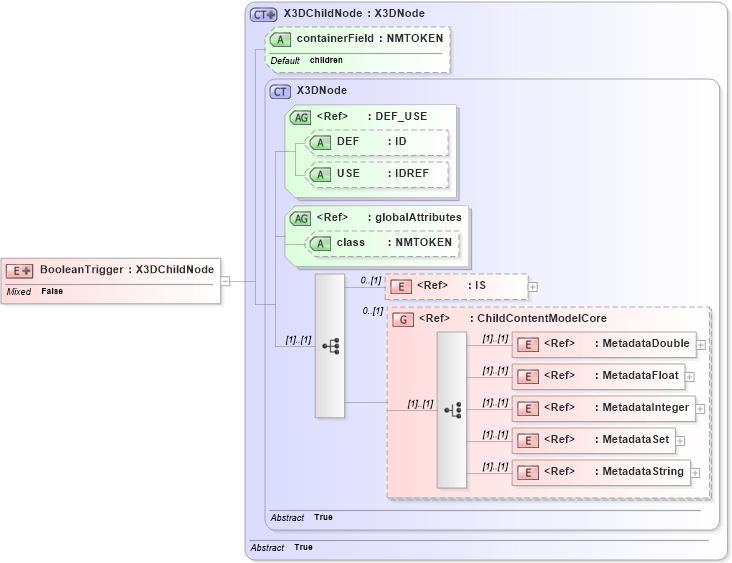The width and height of the screenshot is (732, 563).
Task: Click the A icon beside class attribute
Action: click(x=320, y=244)
